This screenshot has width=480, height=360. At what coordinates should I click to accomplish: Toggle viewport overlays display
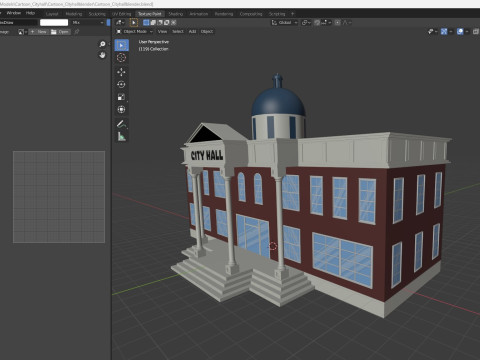(460, 31)
